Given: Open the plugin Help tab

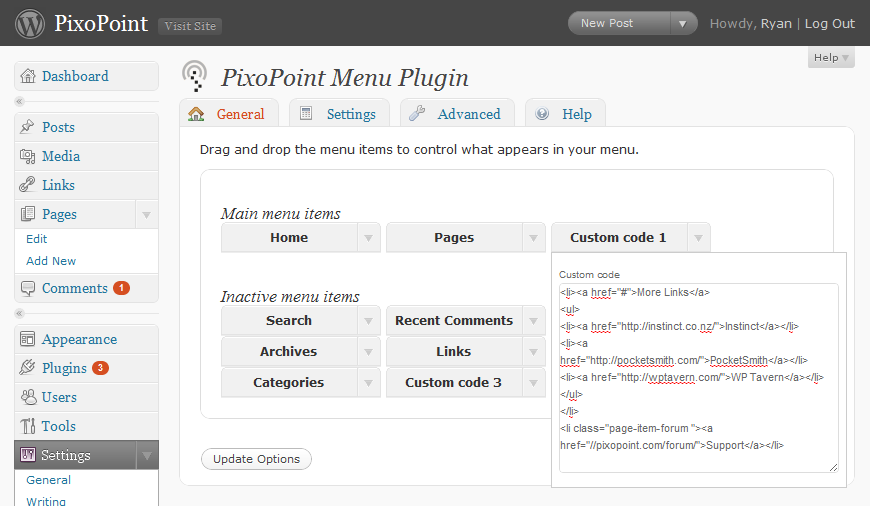Looking at the screenshot, I should [x=565, y=114].
